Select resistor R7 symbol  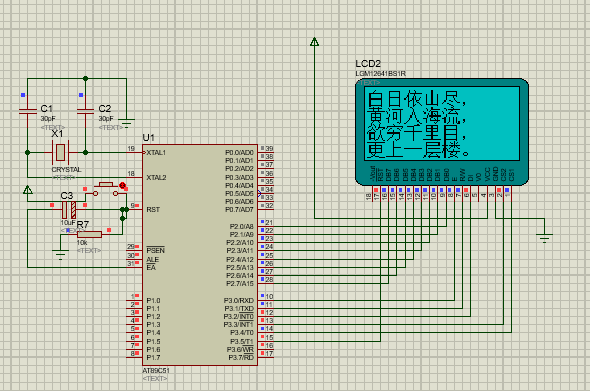(89, 234)
